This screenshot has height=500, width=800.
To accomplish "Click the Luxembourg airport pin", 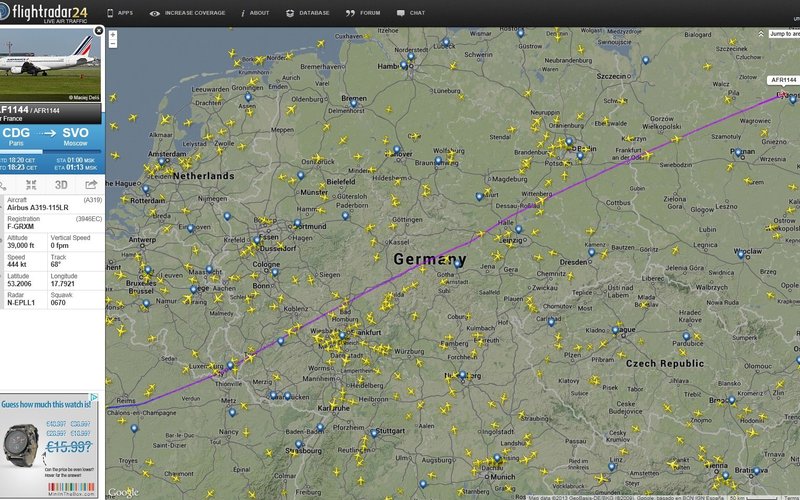I will [230, 366].
